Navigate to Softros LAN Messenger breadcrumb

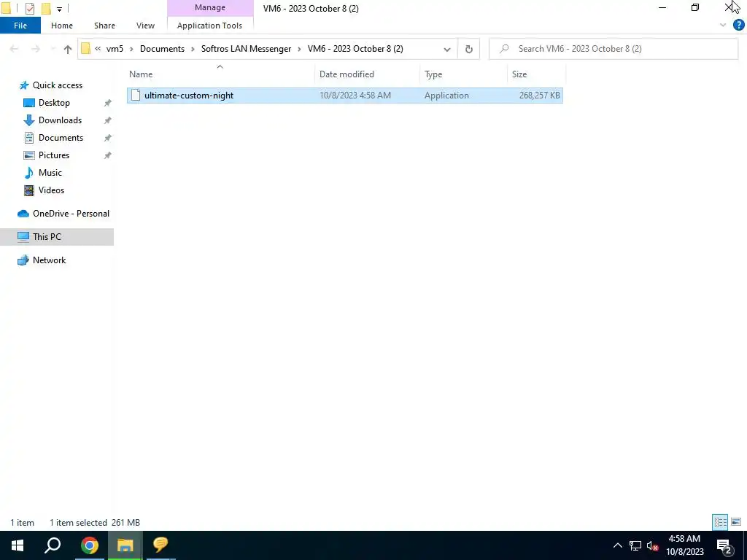[x=246, y=49]
